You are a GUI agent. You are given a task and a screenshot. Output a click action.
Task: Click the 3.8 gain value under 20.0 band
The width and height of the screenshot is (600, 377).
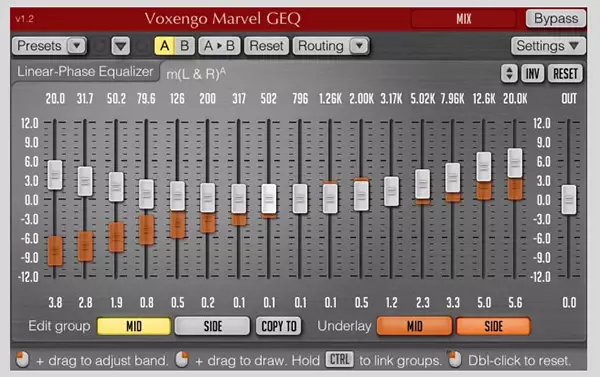pyautogui.click(x=55, y=303)
